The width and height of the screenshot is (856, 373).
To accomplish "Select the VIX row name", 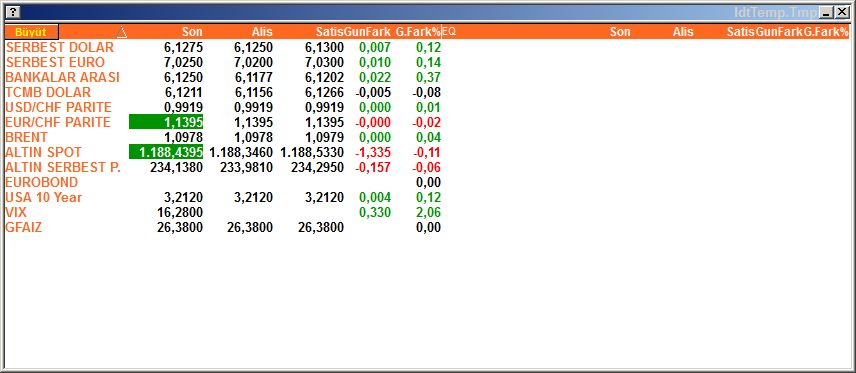I will [16, 212].
